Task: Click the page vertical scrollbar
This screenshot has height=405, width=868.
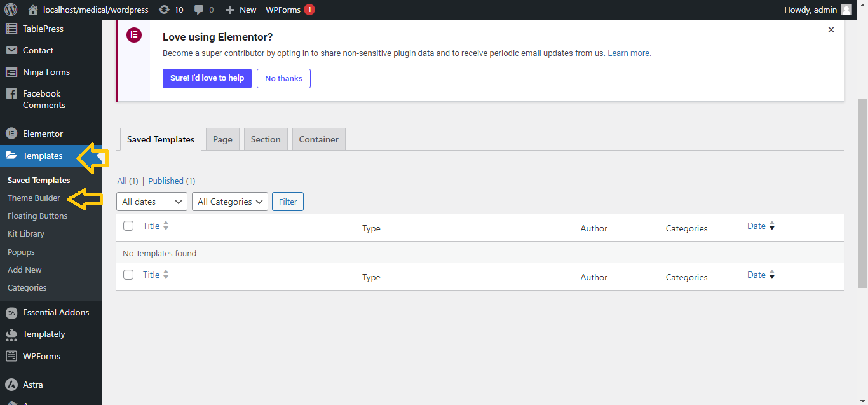Action: (862, 191)
